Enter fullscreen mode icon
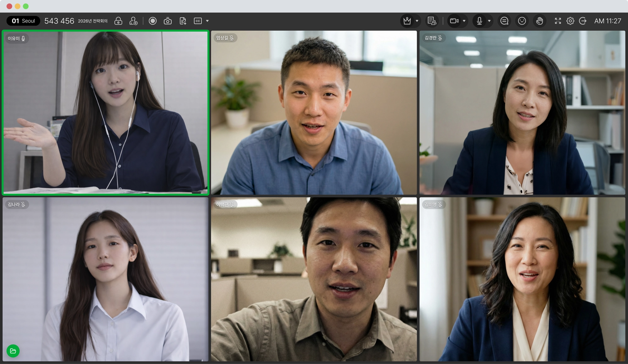 click(558, 21)
